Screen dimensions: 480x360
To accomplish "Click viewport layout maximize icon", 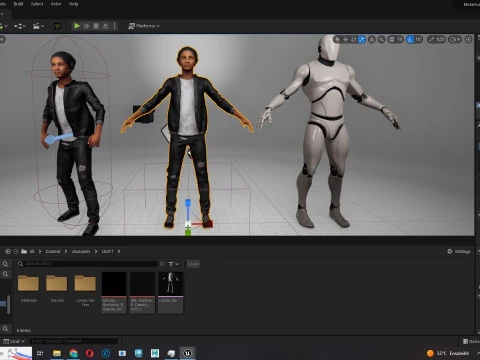I will point(468,40).
